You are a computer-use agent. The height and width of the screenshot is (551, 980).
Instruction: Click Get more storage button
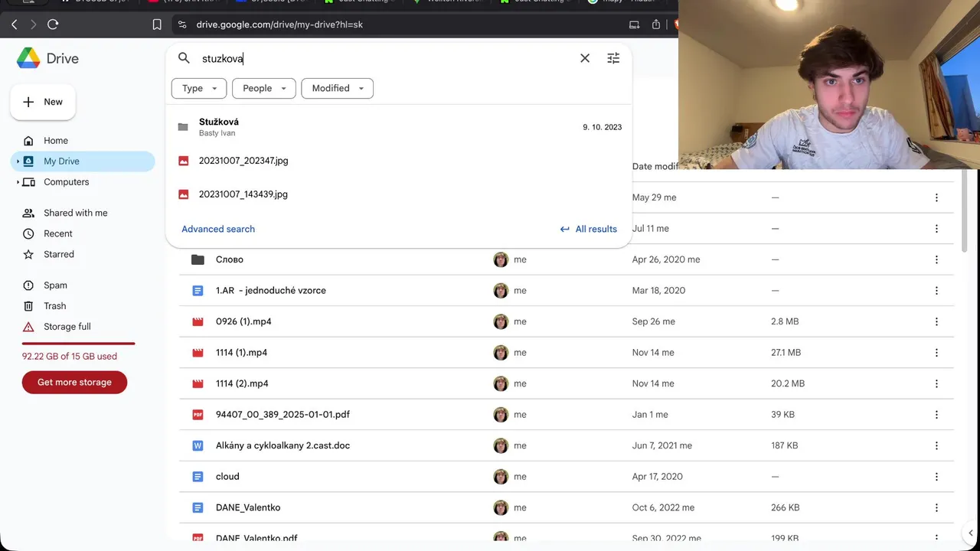tap(74, 383)
